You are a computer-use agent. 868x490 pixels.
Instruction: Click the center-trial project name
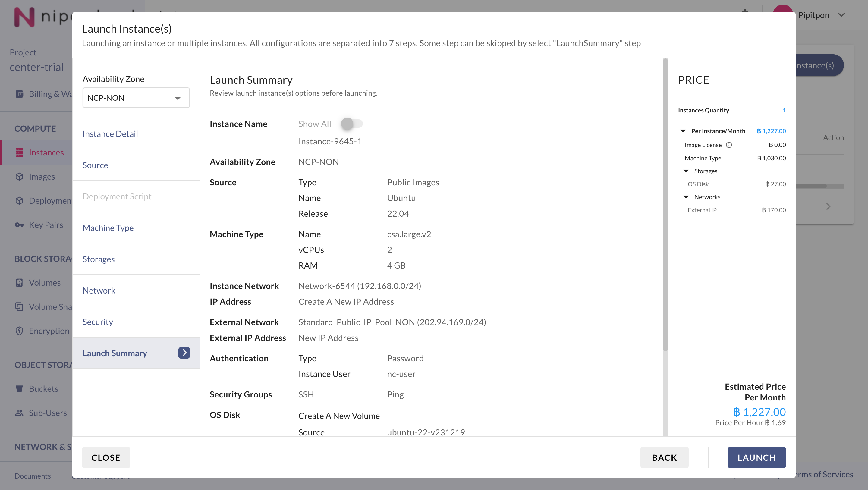pos(36,67)
